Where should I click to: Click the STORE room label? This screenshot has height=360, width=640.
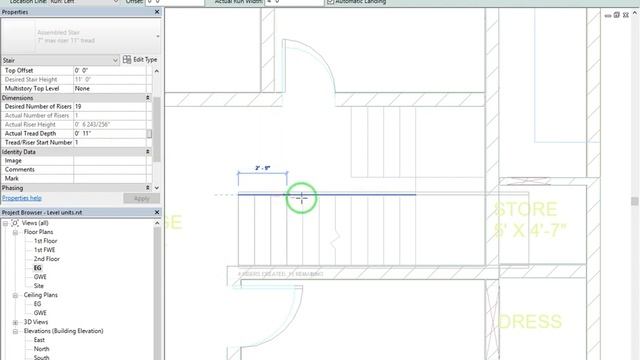525,209
